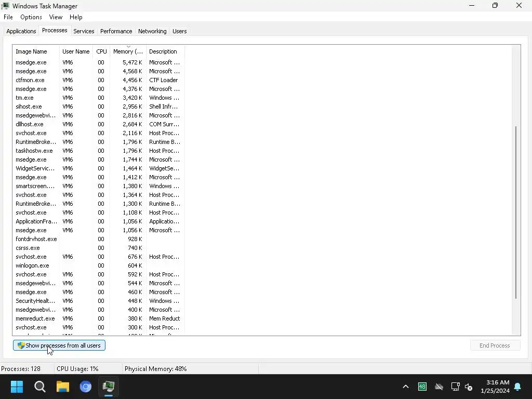Click the process list vertical scrollbar thumb
The height and width of the screenshot is (399, 532).
(x=516, y=212)
